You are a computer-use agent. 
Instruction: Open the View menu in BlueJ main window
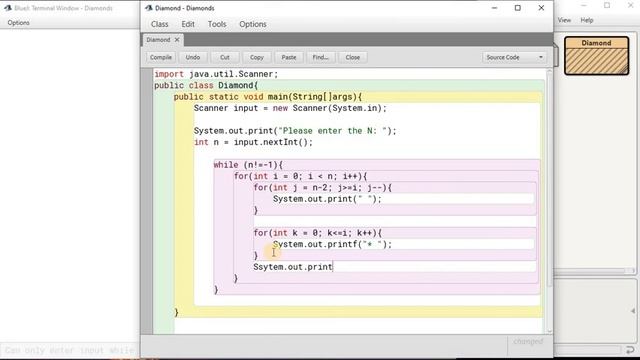564,20
